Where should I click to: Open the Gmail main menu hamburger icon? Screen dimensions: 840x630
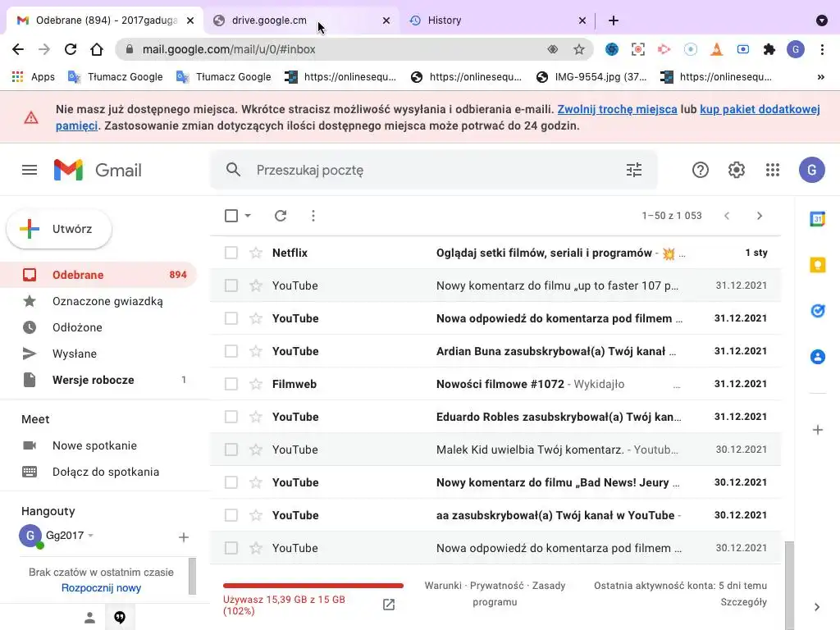click(x=30, y=170)
